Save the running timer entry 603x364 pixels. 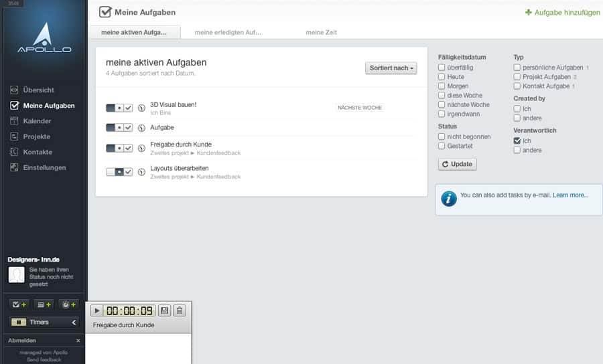pos(165,310)
